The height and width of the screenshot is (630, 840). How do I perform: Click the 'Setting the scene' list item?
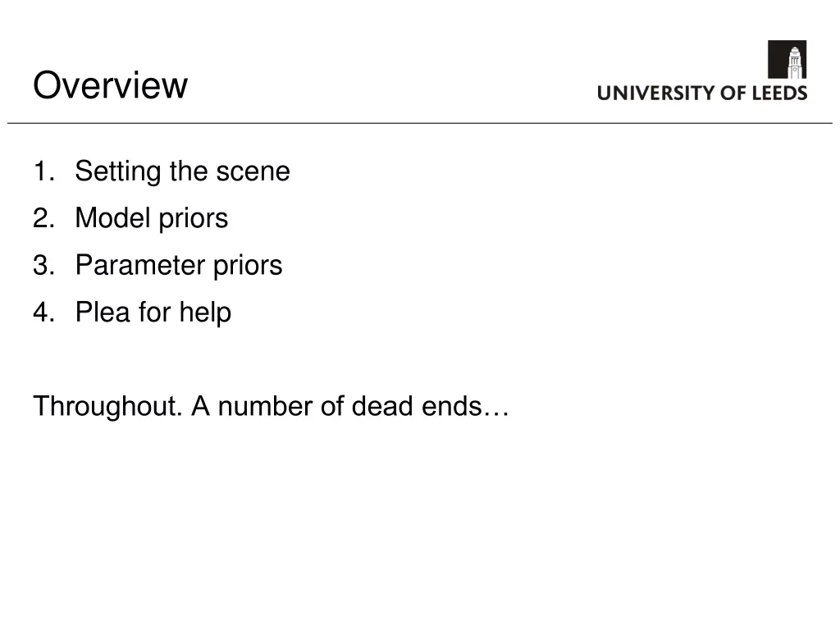182,172
